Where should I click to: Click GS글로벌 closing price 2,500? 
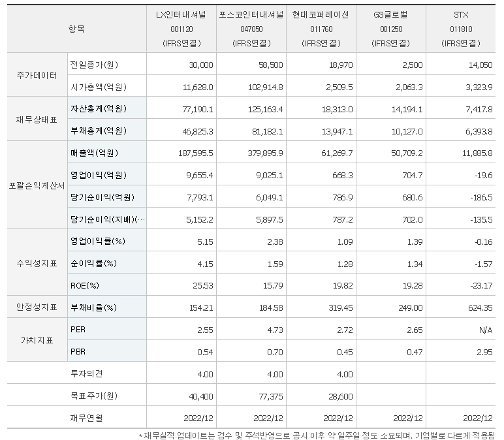[413, 65]
